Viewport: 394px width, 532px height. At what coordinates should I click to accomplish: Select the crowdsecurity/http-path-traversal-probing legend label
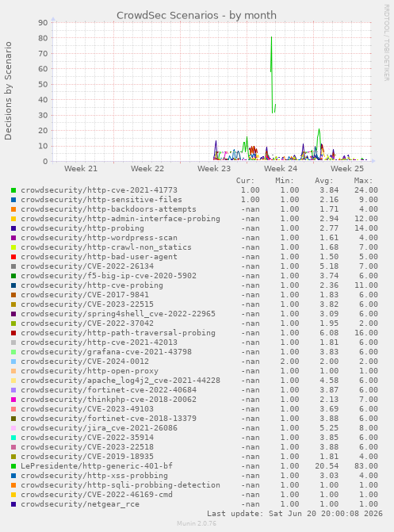(118, 333)
